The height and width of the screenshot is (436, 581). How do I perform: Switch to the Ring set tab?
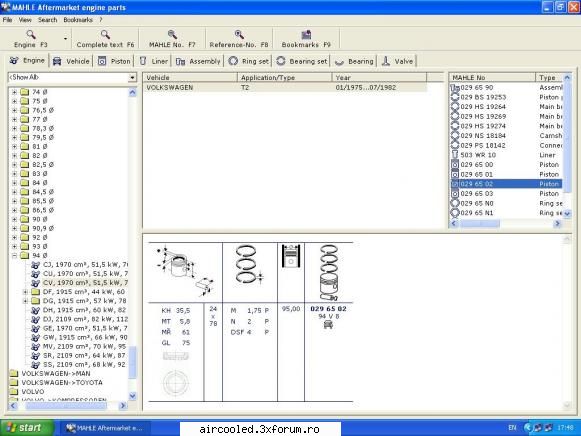(249, 61)
